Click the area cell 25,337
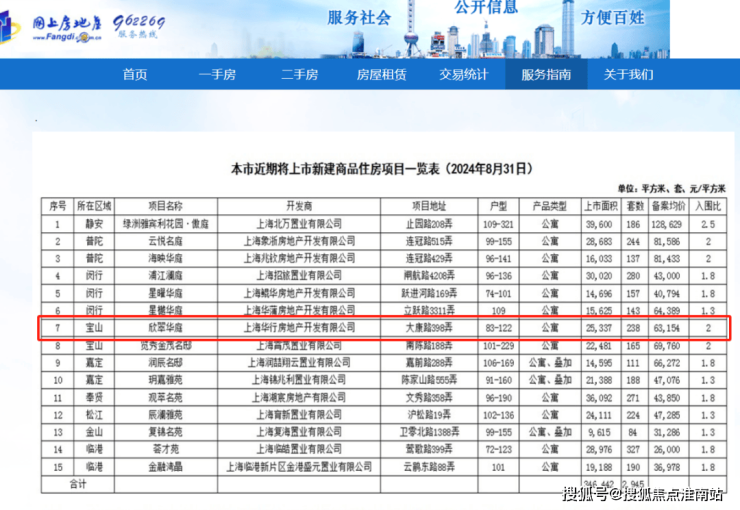740x510 pixels. [599, 328]
